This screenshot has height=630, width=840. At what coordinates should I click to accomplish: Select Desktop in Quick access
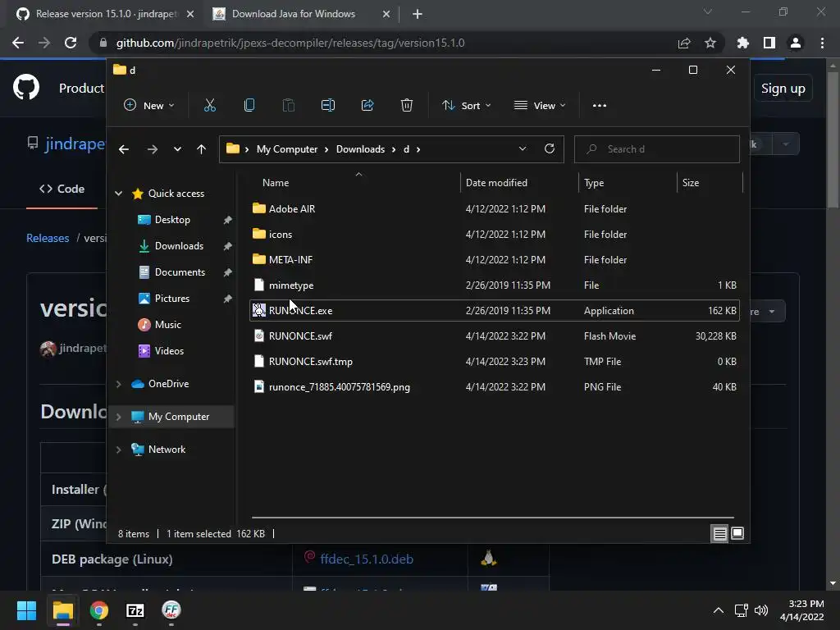(x=172, y=220)
